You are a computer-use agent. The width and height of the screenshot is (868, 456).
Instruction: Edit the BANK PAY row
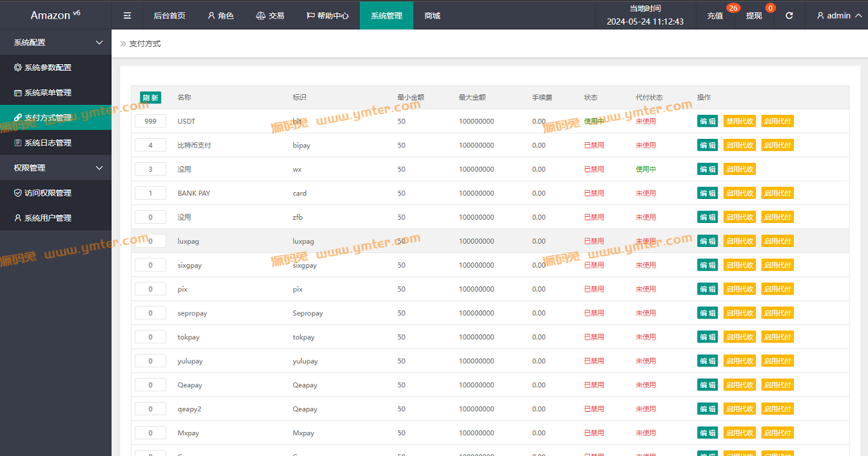pos(708,194)
